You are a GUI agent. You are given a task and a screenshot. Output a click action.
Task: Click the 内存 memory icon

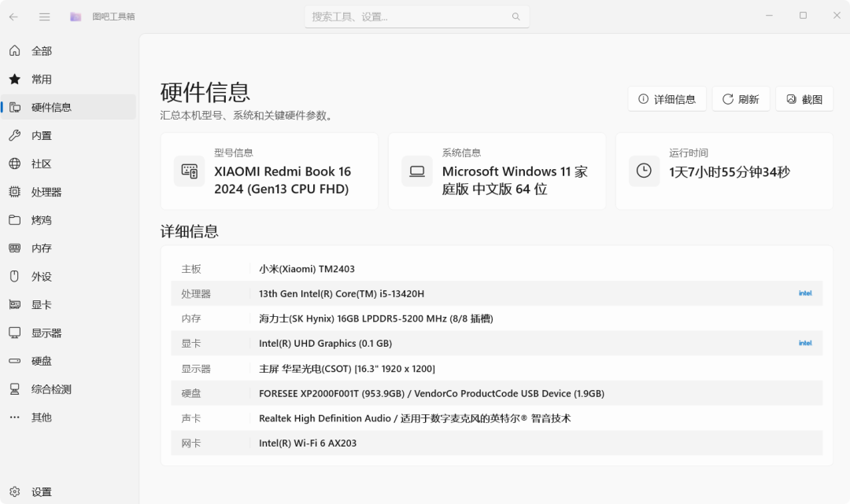click(x=15, y=248)
